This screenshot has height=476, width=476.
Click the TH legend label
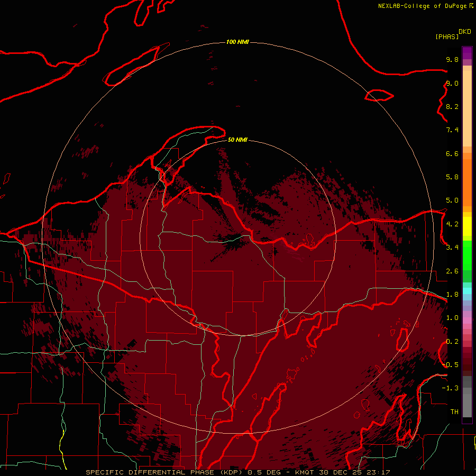[x=454, y=412]
